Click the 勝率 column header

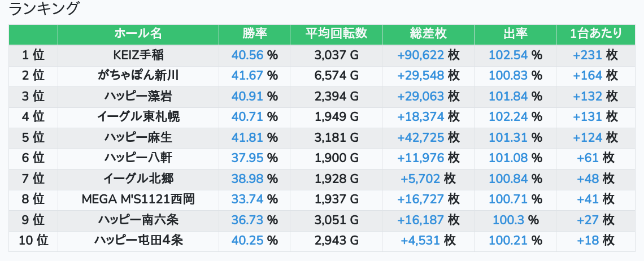point(255,34)
